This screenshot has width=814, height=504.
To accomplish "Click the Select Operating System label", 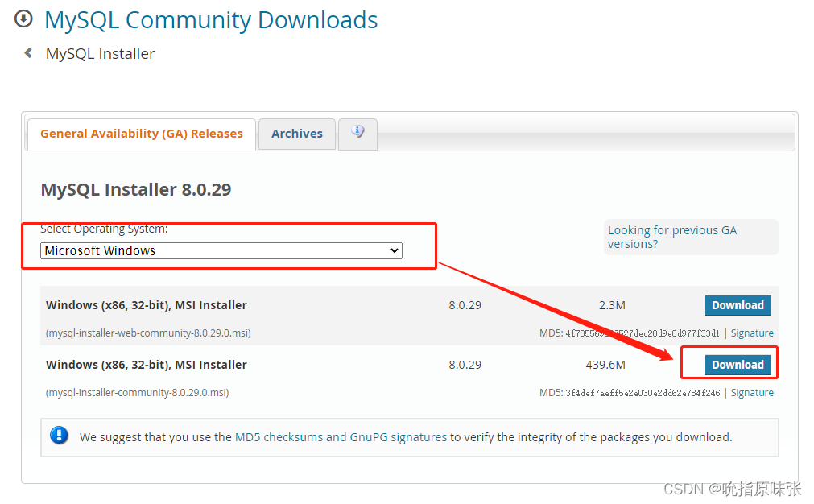I will [x=105, y=229].
